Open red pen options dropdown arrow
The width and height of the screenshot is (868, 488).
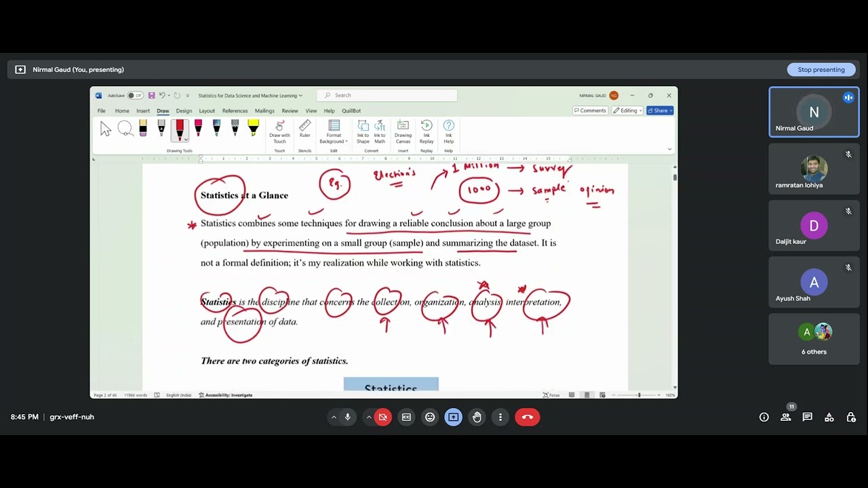(186, 140)
